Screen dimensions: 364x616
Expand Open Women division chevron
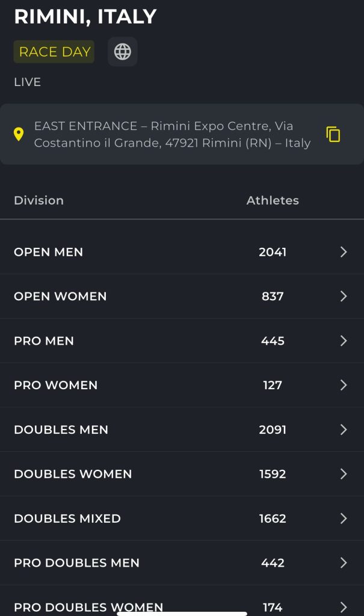pos(344,296)
